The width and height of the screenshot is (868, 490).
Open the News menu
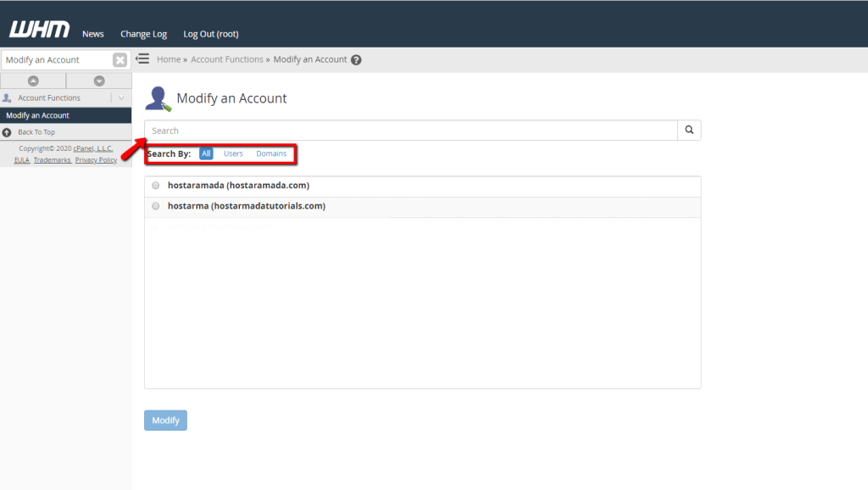pos(92,34)
